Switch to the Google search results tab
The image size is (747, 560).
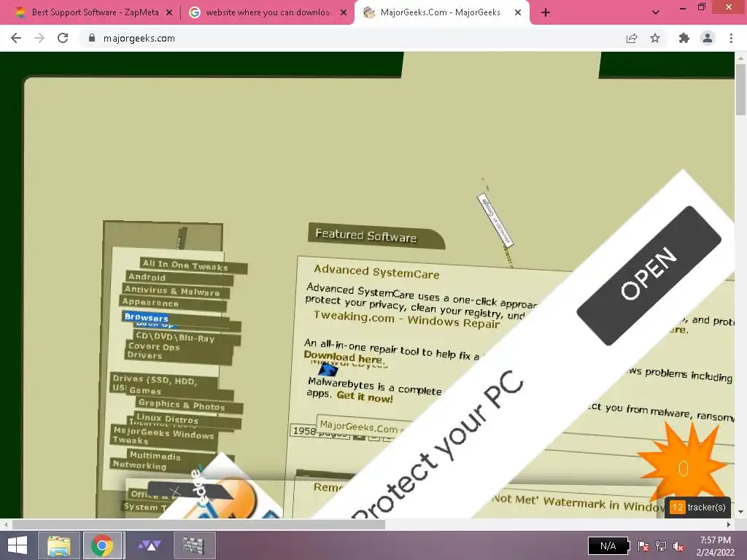268,12
